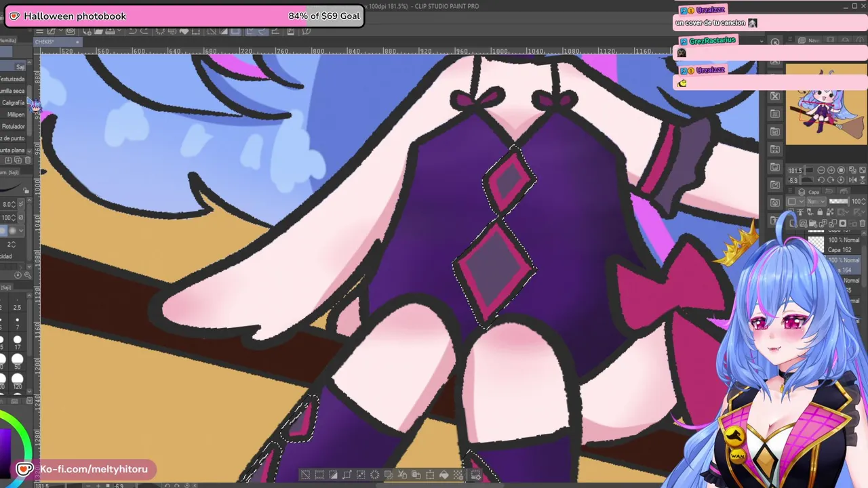Rotate canvas left in navigator
Image resolution: width=868 pixels, height=488 pixels.
coord(821,180)
